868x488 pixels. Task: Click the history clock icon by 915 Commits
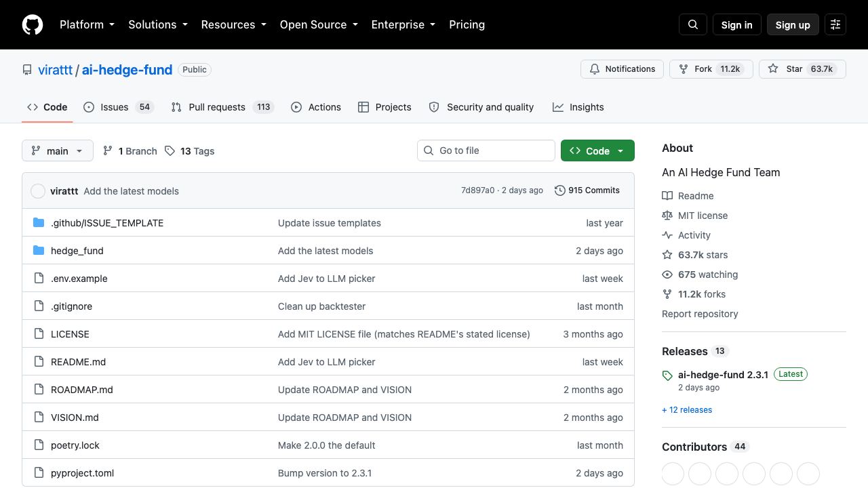(560, 190)
